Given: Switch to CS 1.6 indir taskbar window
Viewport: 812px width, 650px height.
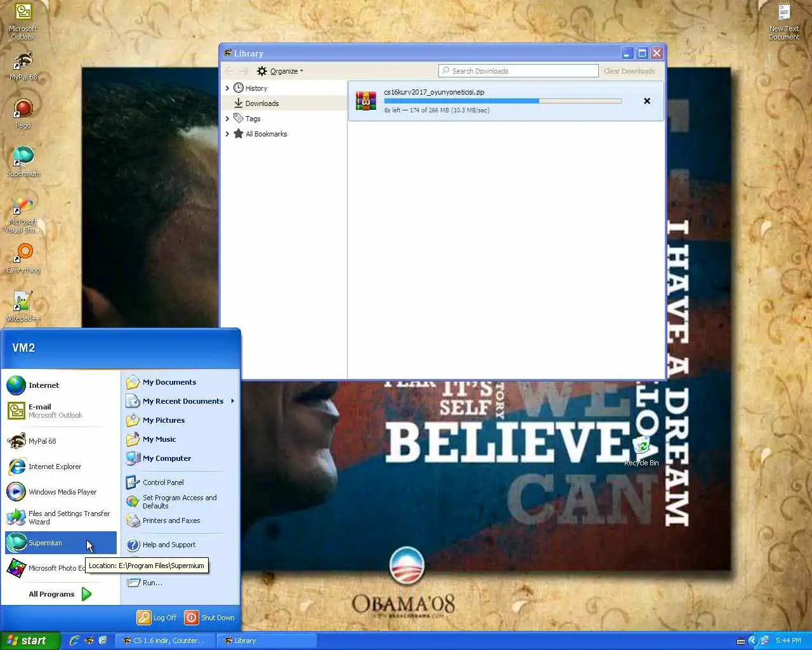Looking at the screenshot, I should click(x=165, y=640).
